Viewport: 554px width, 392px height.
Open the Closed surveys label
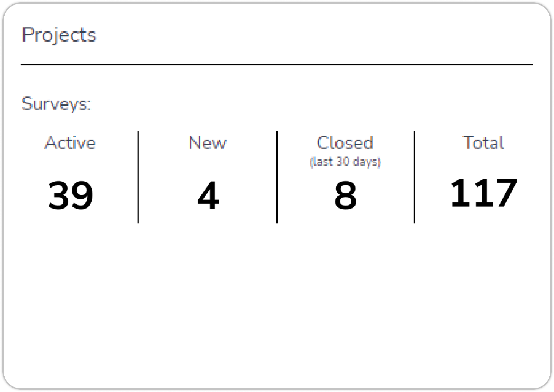[345, 143]
